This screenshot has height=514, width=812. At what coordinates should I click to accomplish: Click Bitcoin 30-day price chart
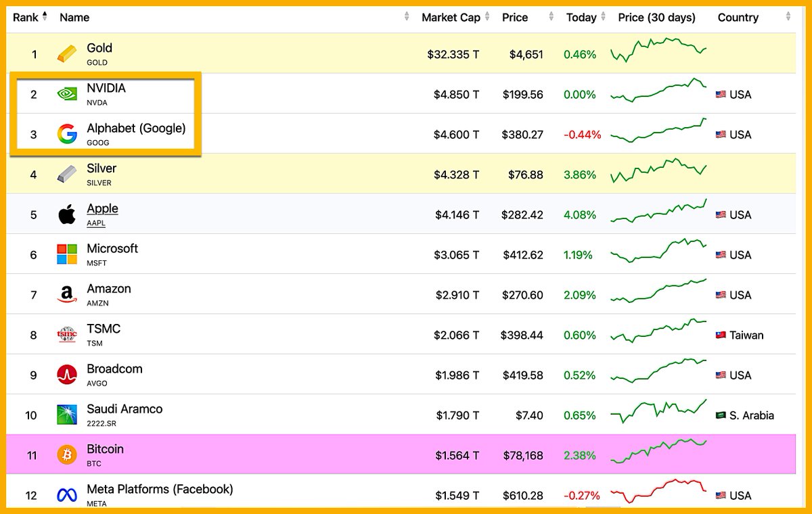click(658, 451)
